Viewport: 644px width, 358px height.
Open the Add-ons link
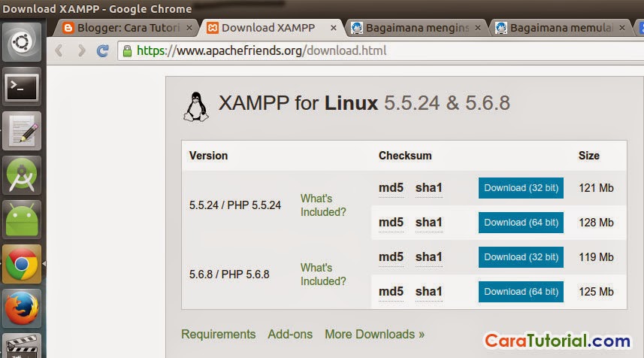[x=290, y=334]
